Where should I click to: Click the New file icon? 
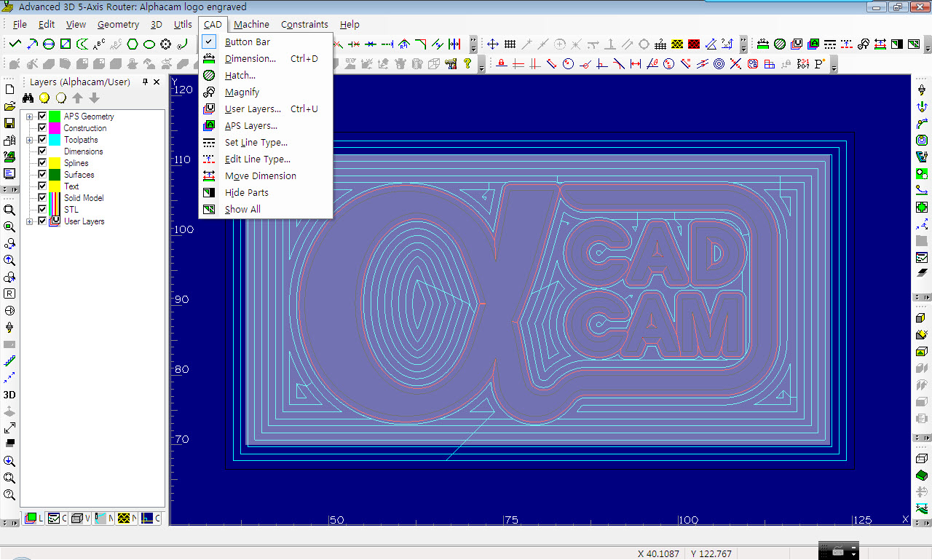point(9,89)
